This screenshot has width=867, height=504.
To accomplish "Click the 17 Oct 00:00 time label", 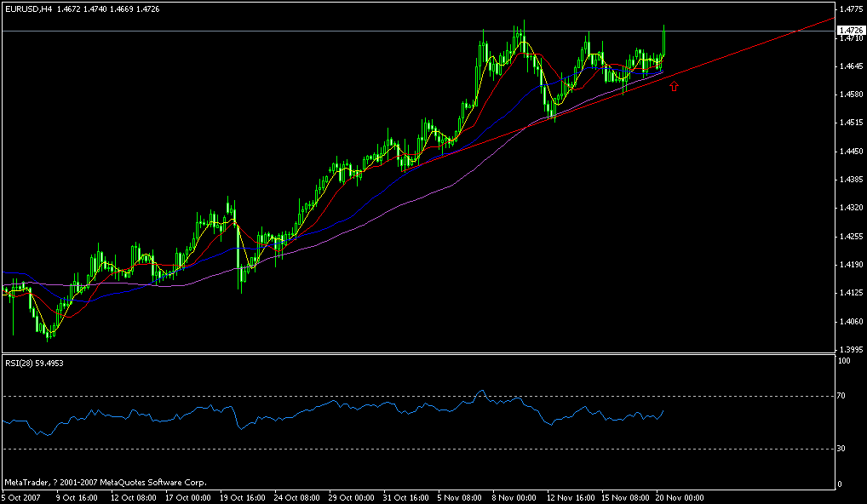I will point(188,498).
